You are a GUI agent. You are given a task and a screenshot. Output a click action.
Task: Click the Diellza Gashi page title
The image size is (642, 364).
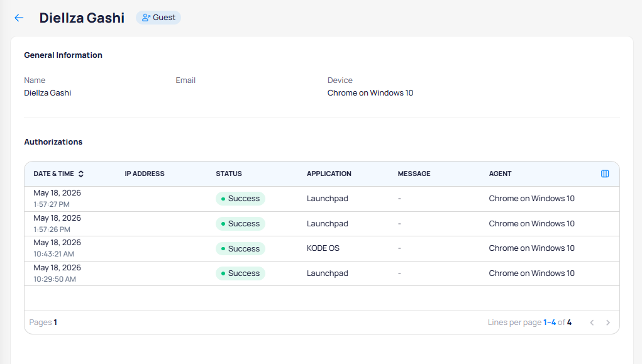click(82, 18)
